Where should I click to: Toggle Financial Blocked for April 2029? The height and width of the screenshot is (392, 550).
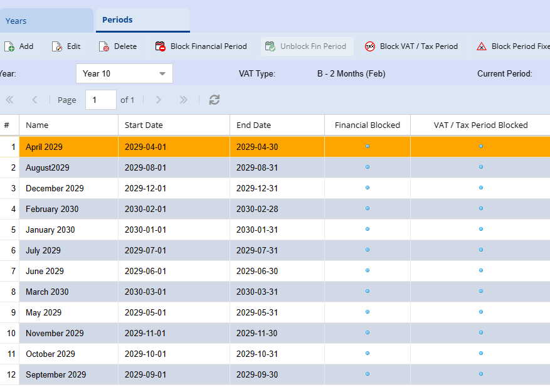(368, 146)
